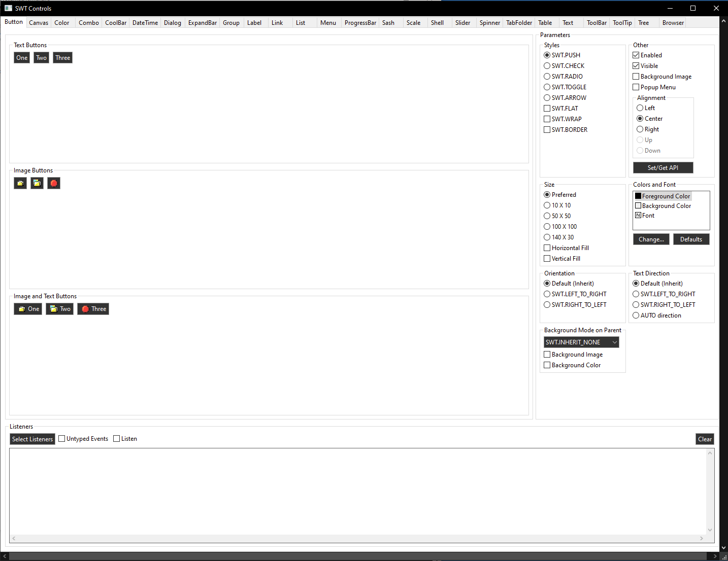Click text button Two
This screenshot has width=728, height=561.
[42, 58]
